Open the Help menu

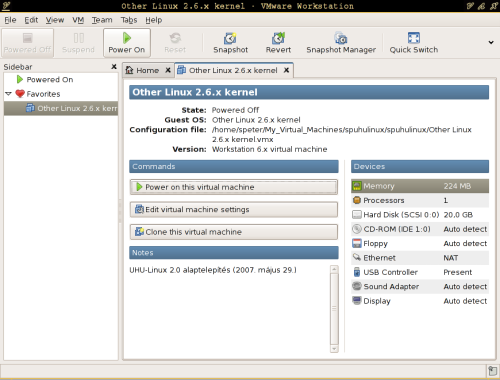(153, 20)
